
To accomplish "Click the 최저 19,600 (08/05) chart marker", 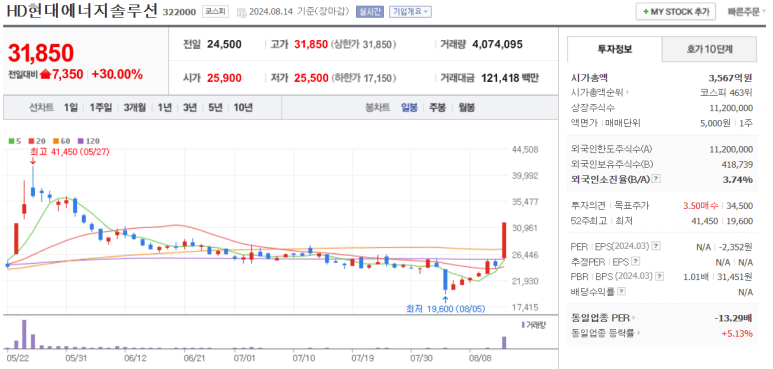I will [445, 309].
